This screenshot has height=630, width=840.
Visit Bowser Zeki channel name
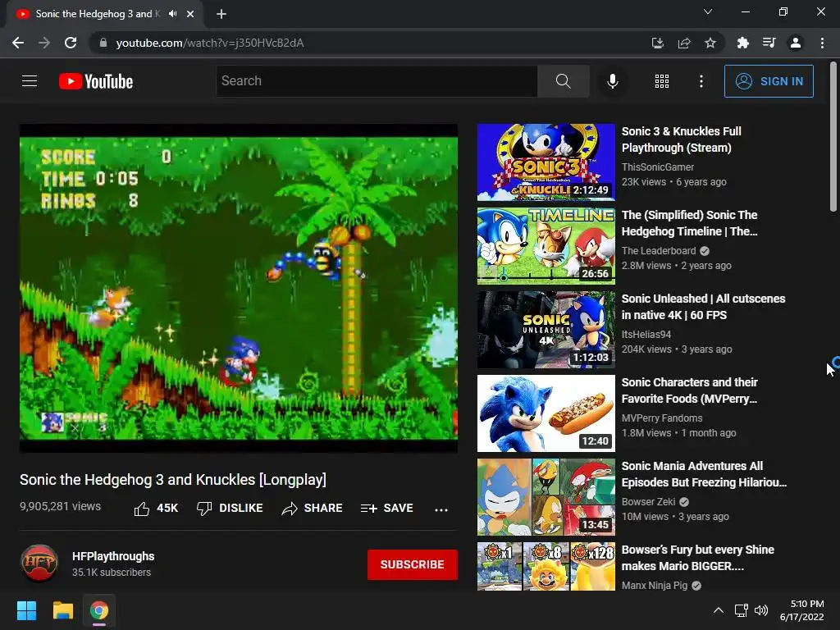pyautogui.click(x=648, y=501)
